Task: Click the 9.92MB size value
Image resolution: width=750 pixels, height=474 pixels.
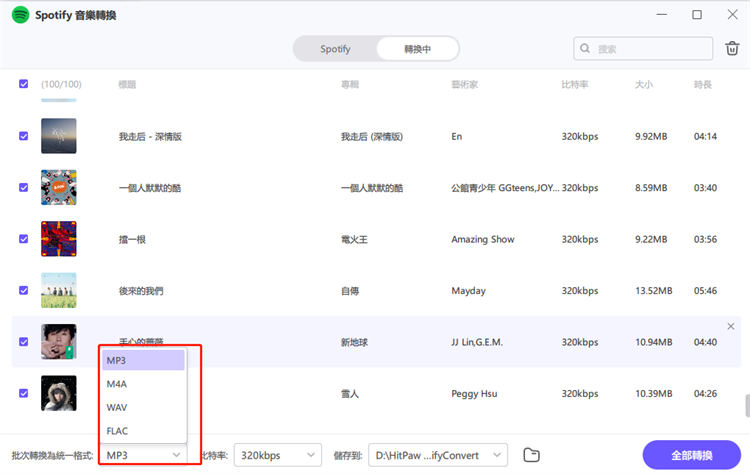Action: [x=651, y=136]
